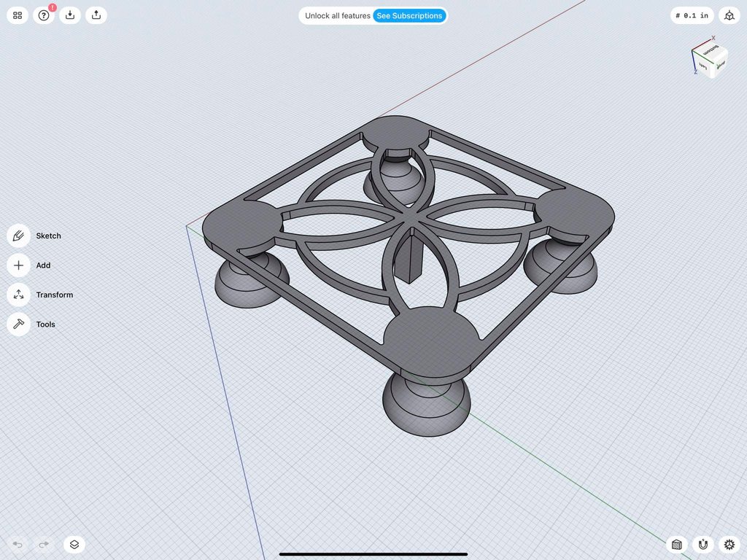Image resolution: width=747 pixels, height=560 pixels.
Task: Redo the last action
Action: 43,544
